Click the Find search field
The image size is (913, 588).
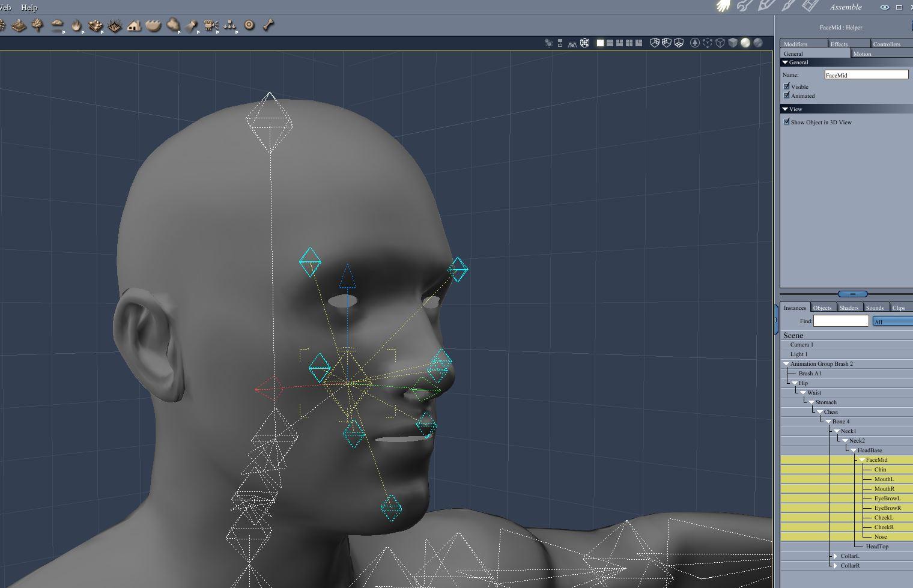[841, 321]
